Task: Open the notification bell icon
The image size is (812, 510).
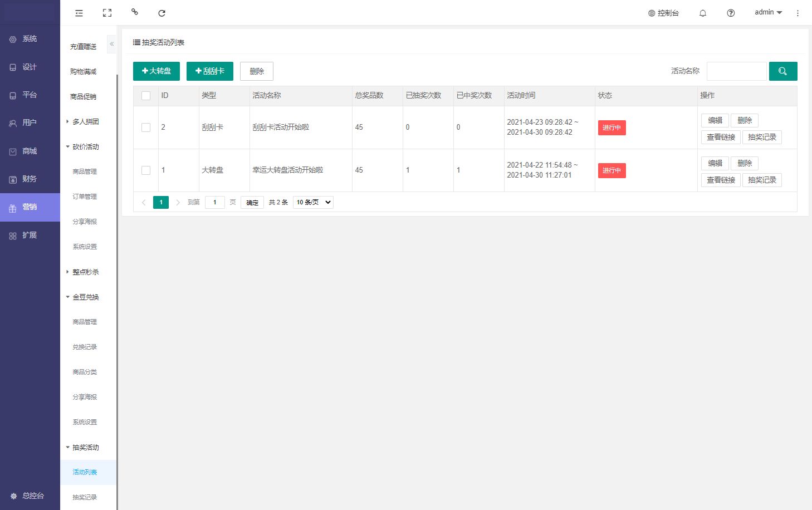Action: (x=703, y=13)
